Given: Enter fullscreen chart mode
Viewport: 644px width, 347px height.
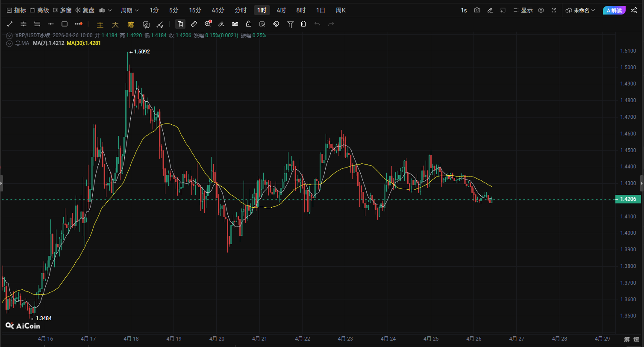Looking at the screenshot, I should [x=554, y=10].
